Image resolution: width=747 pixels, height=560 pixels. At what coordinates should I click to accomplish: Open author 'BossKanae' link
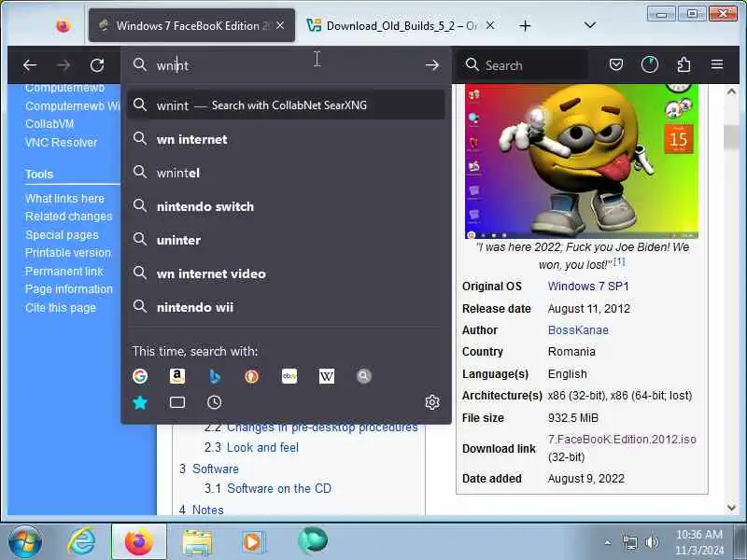tap(578, 330)
